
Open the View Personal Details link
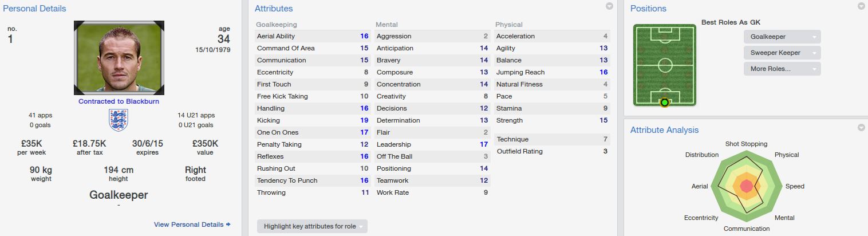coord(188,225)
